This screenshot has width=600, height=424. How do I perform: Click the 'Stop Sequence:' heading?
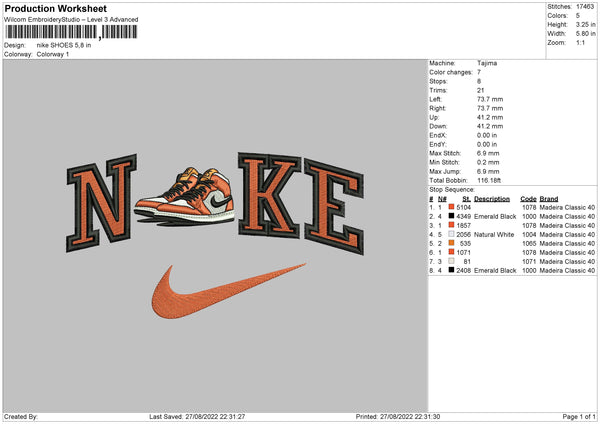tap(452, 190)
